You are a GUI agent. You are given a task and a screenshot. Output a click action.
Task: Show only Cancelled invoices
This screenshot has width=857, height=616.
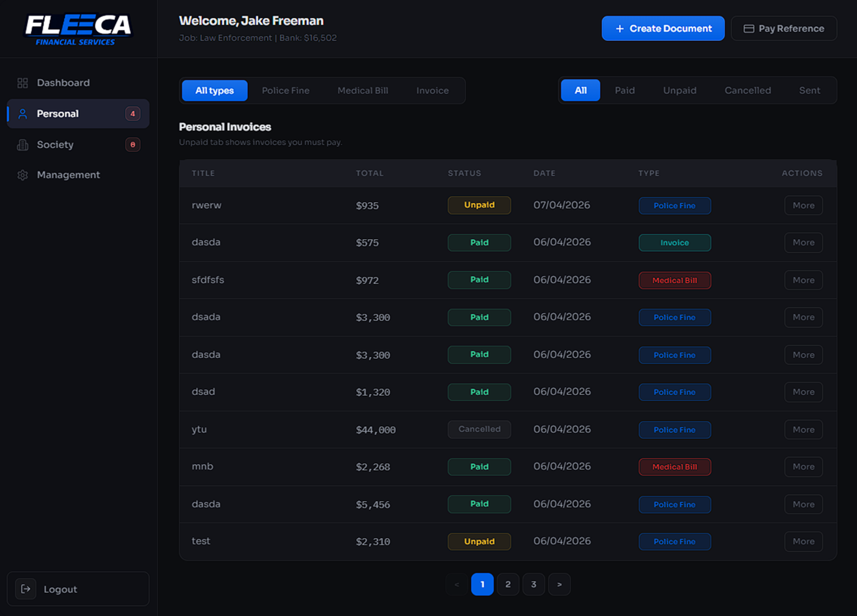748,90
